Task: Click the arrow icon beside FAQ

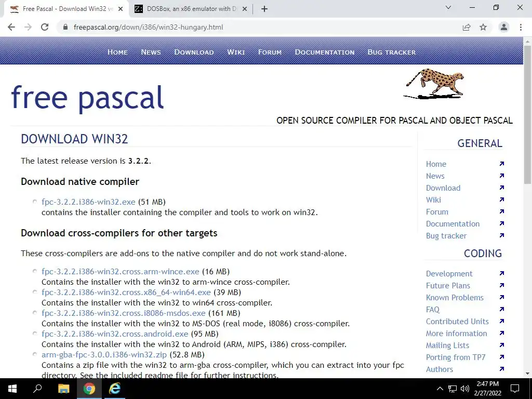Action: pyautogui.click(x=502, y=309)
